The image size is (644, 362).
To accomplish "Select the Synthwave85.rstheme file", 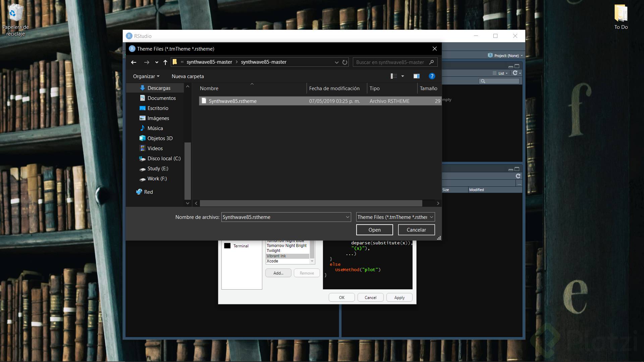I will click(320, 101).
